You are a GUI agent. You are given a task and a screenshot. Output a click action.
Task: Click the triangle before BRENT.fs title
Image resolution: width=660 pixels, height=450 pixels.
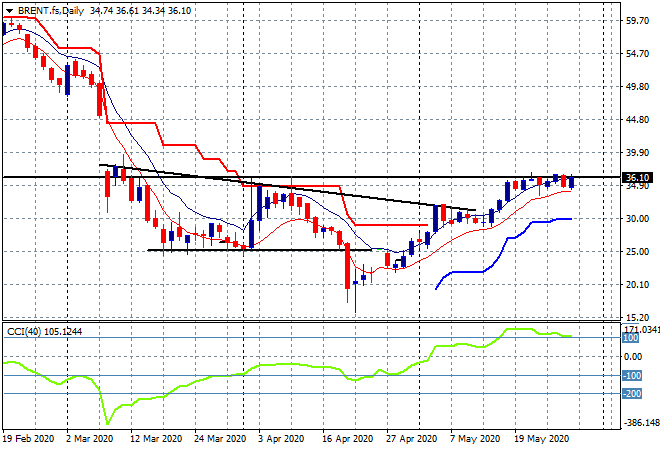click(9, 11)
